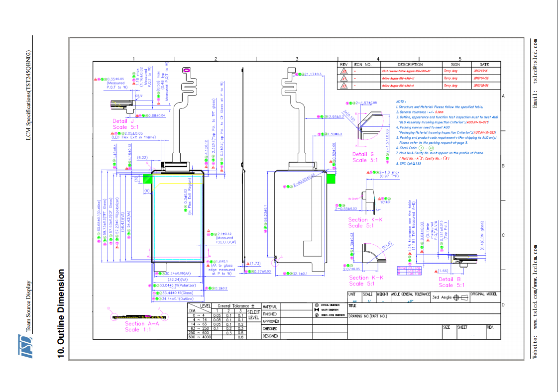The image size is (558, 392).
Task: Click the major dimension bowtie legend symbol
Action: pos(317,309)
